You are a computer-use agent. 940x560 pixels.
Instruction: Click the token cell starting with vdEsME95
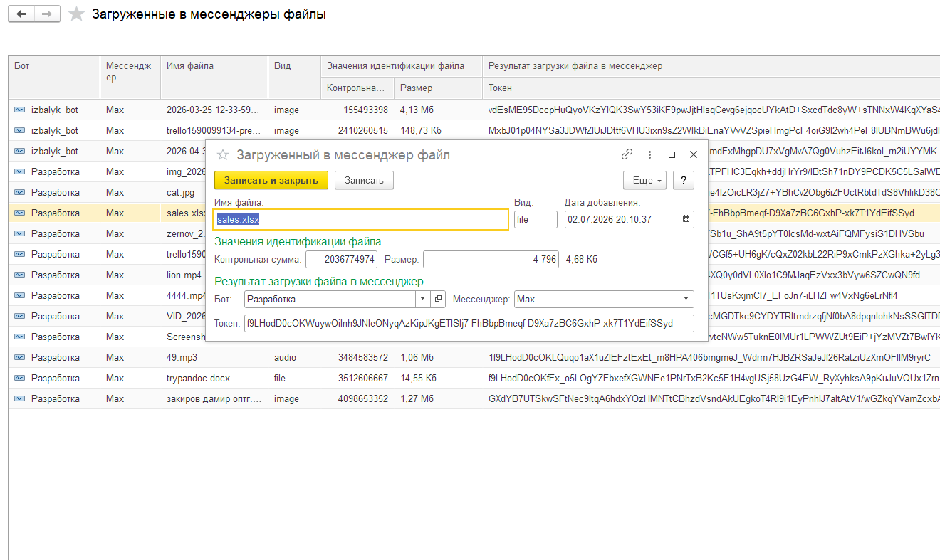click(711, 110)
